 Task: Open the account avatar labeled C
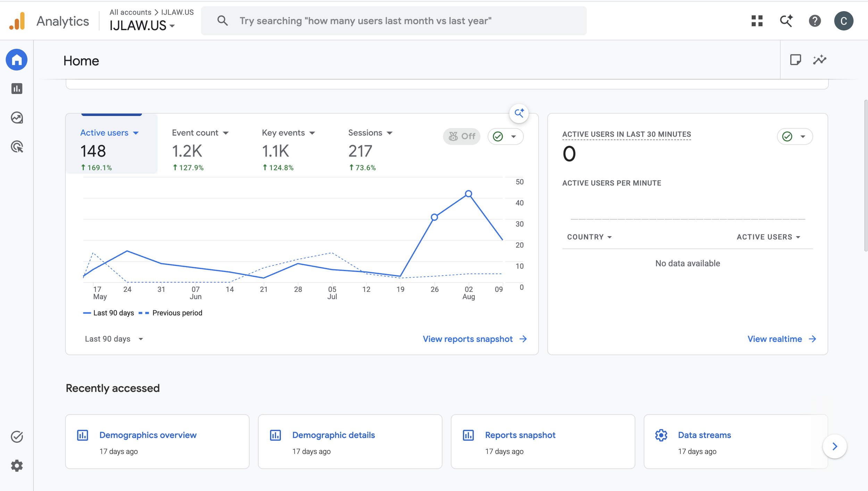point(844,21)
